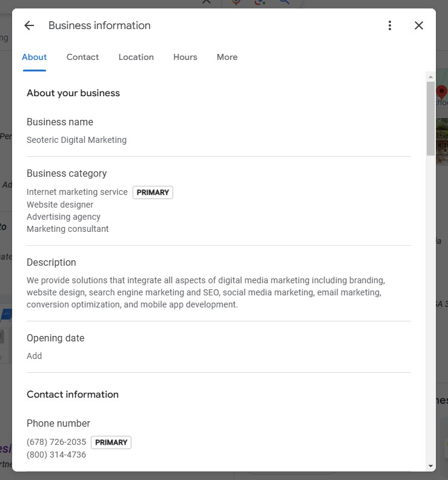Switch to the Contact tab

(83, 58)
